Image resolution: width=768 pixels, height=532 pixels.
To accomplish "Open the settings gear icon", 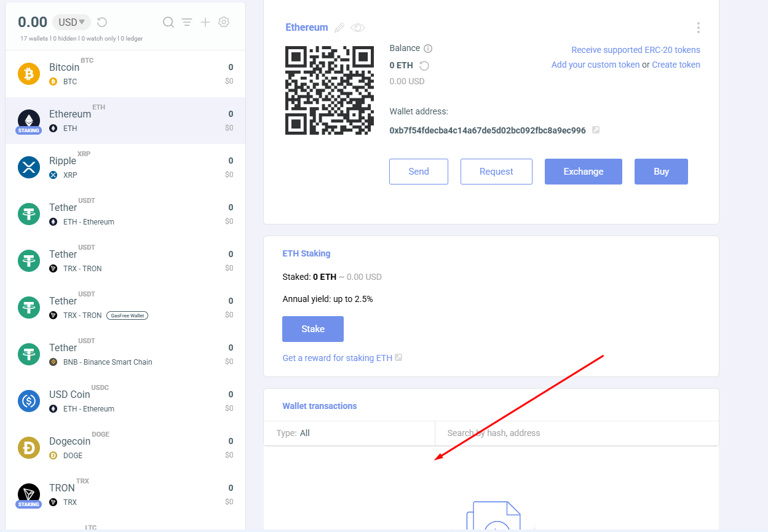I will 224,22.
